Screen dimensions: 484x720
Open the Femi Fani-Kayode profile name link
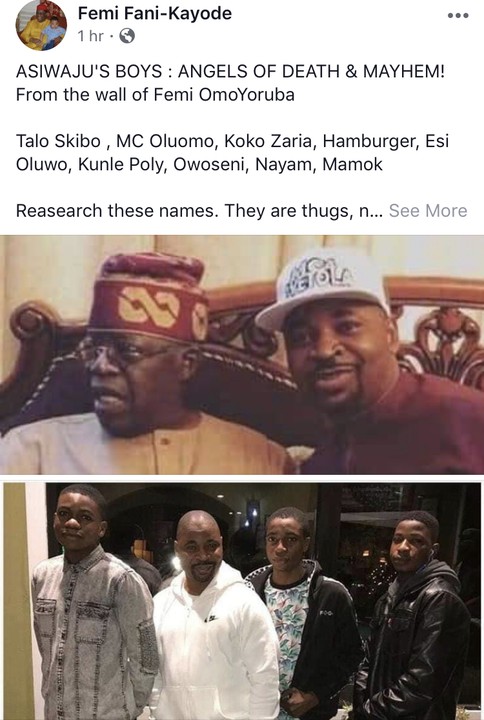point(155,13)
